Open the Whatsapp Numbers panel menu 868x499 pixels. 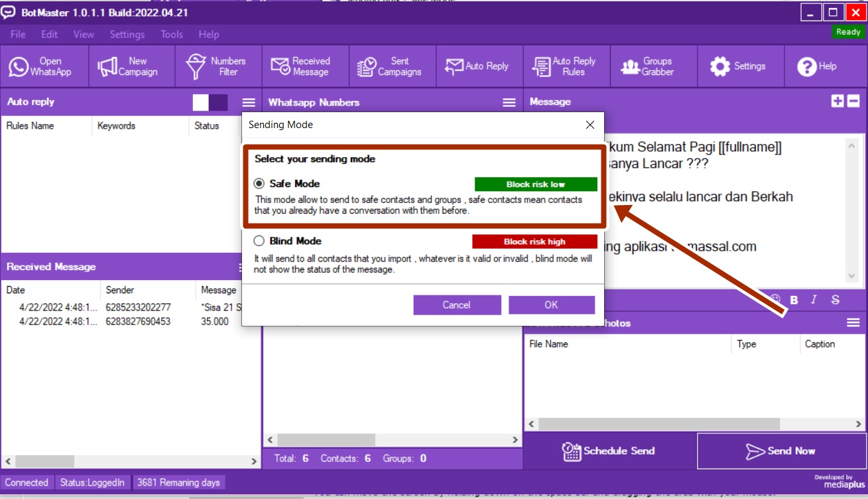click(x=509, y=102)
